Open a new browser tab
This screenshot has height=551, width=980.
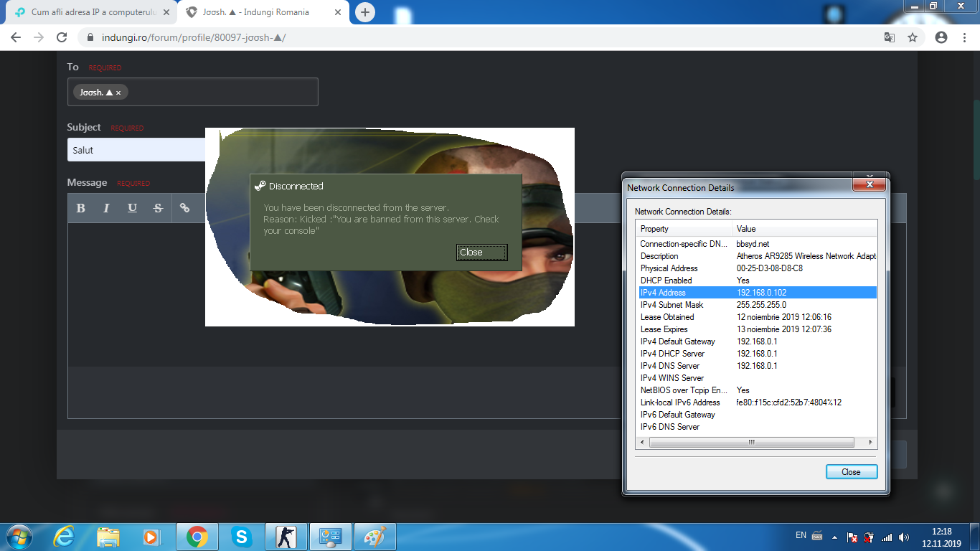tap(365, 12)
